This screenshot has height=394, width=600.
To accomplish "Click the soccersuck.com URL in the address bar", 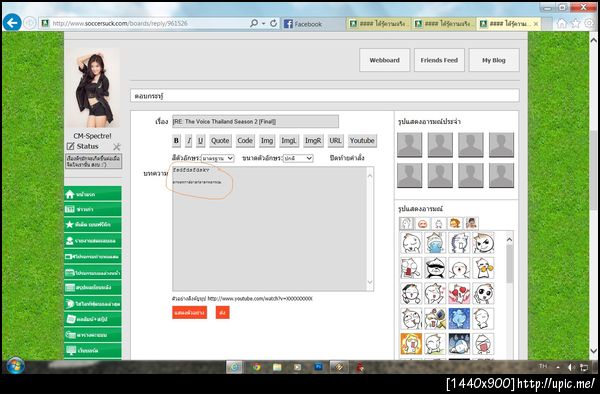I will [x=120, y=23].
